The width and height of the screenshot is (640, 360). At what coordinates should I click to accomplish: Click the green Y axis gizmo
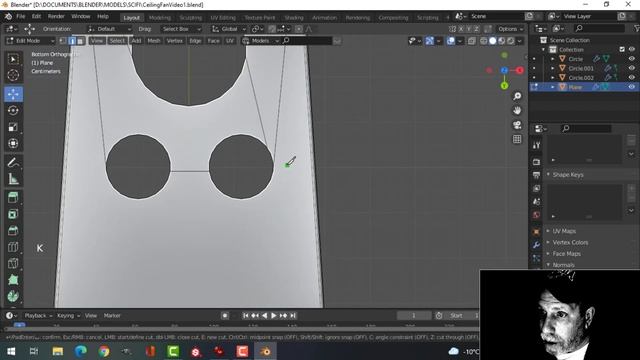(504, 86)
